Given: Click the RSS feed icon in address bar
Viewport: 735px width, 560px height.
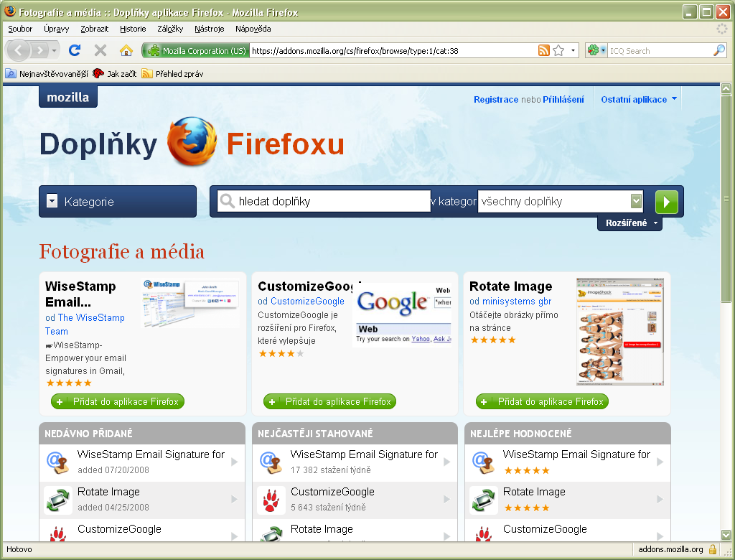Looking at the screenshot, I should [x=544, y=51].
